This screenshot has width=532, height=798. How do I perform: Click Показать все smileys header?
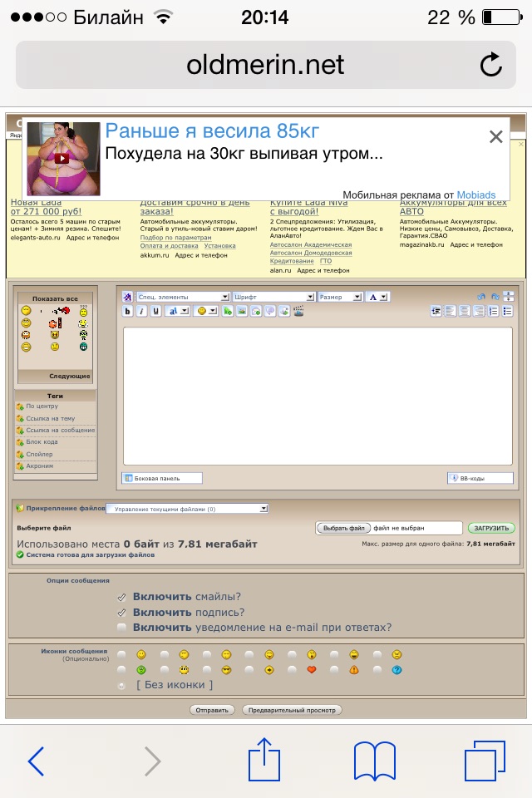point(55,298)
